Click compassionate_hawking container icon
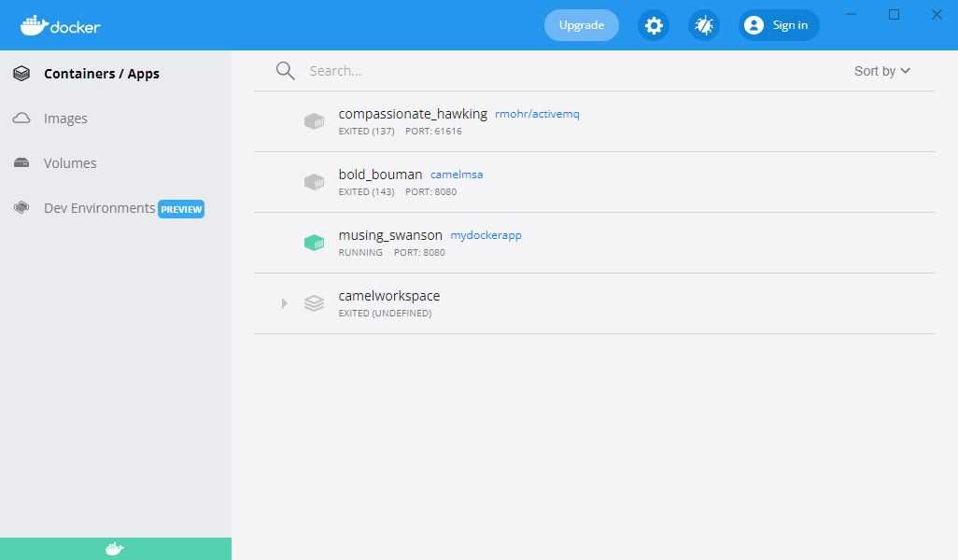 314,121
